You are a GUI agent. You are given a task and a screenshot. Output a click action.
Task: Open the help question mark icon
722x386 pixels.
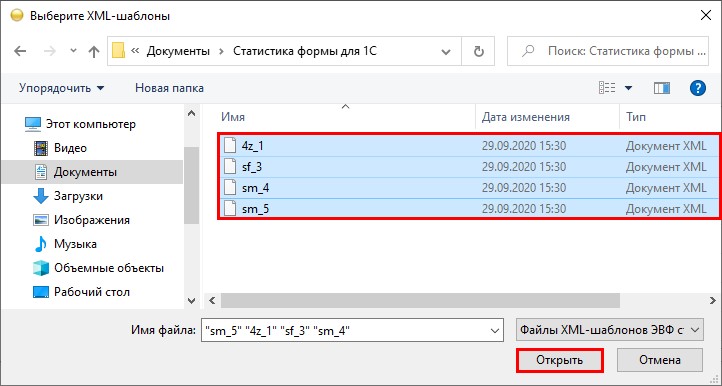(x=698, y=88)
